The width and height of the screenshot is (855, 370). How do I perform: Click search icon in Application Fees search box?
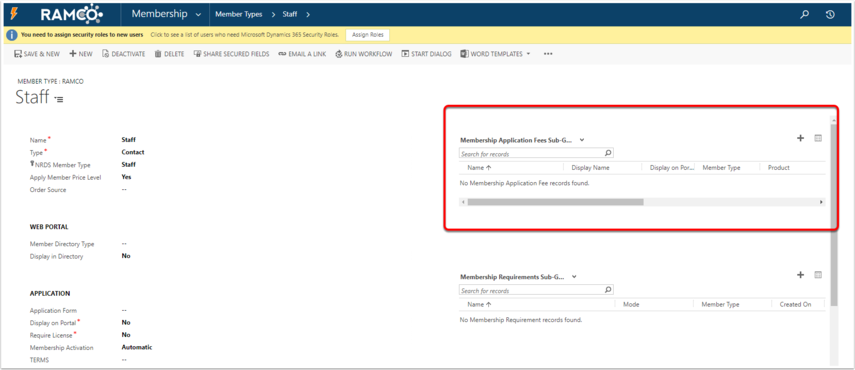(608, 153)
